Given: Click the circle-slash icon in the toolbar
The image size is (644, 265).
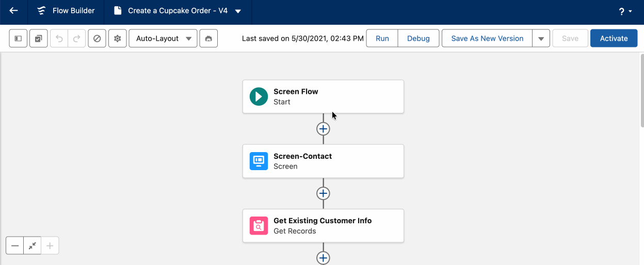Looking at the screenshot, I should (x=97, y=39).
